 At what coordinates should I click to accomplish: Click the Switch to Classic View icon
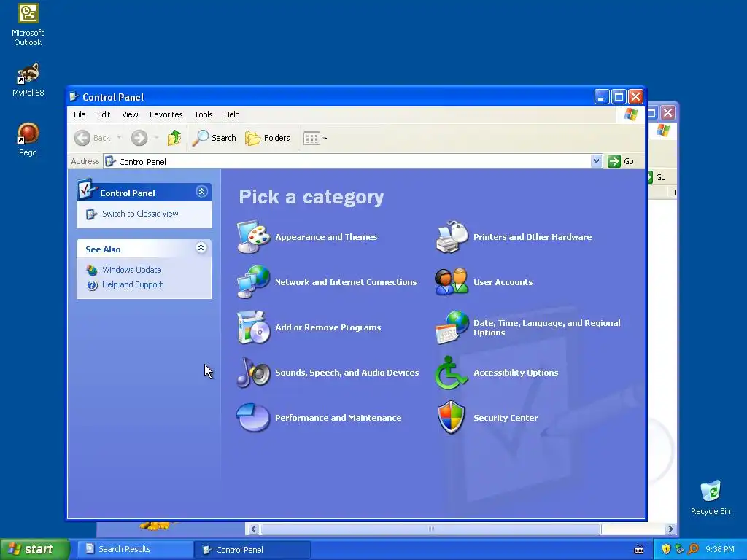tap(91, 214)
